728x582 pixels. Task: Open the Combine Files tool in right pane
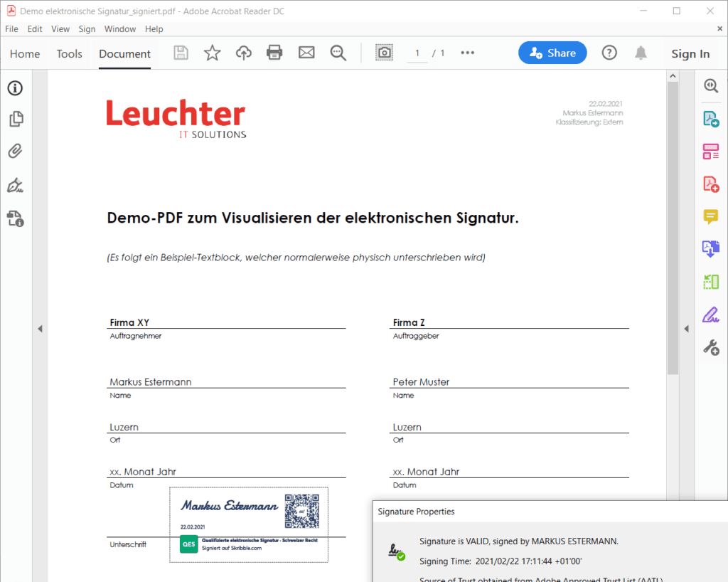point(711,249)
